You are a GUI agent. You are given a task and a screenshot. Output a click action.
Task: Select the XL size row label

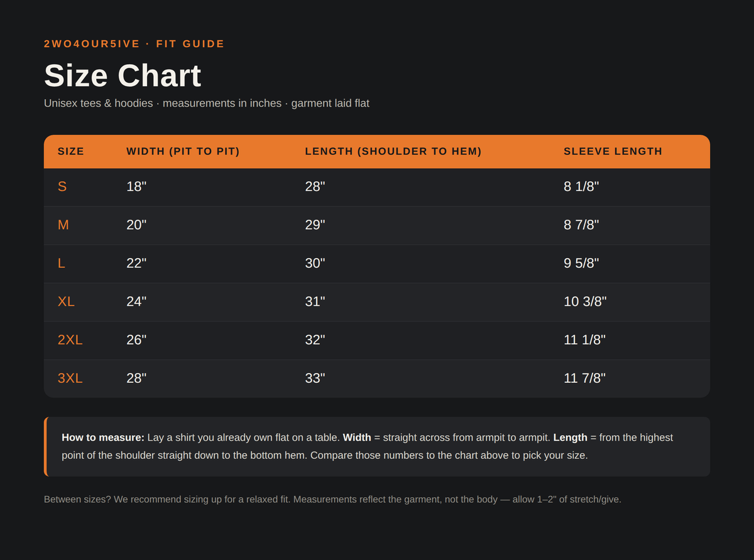pyautogui.click(x=66, y=301)
